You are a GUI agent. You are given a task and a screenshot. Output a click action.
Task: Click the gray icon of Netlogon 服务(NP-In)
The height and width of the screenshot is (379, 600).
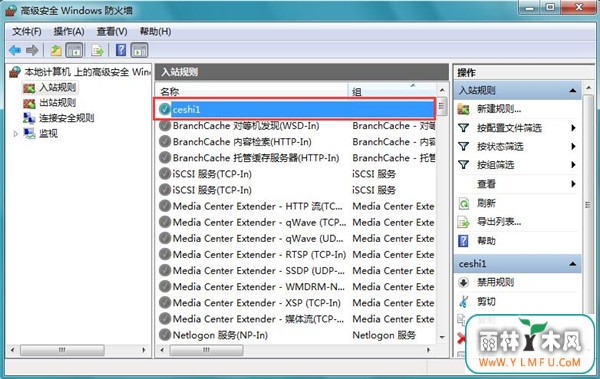pos(165,335)
